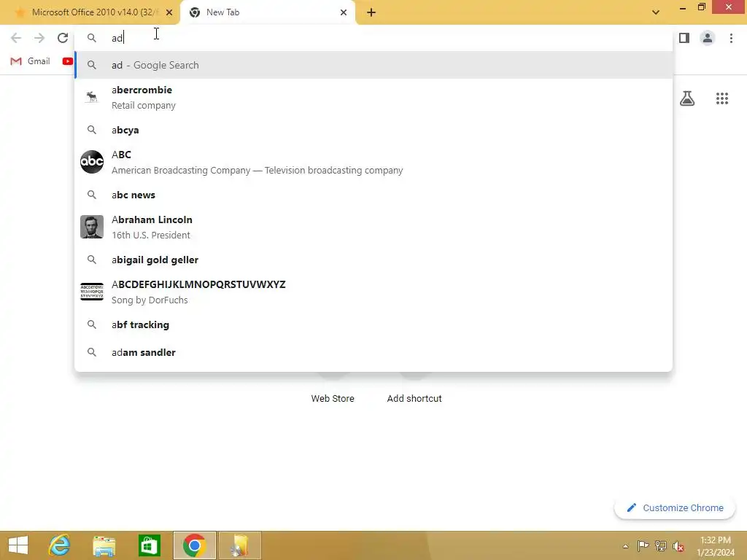The image size is (747, 560).
Task: Open the YouTube bookmark icon
Action: 68,61
